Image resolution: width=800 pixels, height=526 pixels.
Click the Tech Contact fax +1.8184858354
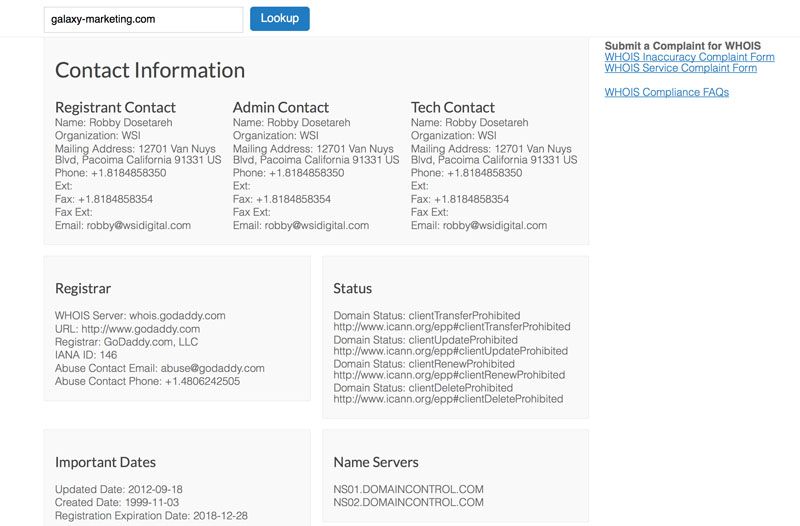pyautogui.click(x=471, y=199)
